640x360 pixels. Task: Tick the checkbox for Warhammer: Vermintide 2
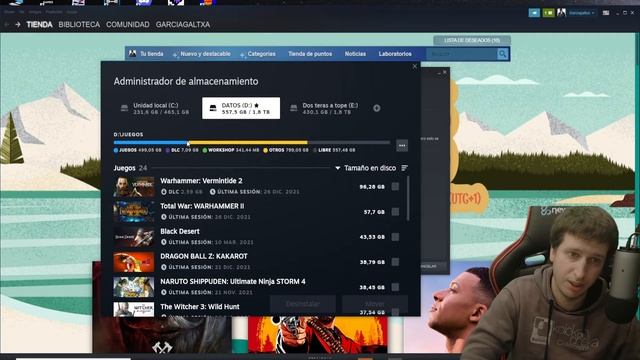(395, 187)
